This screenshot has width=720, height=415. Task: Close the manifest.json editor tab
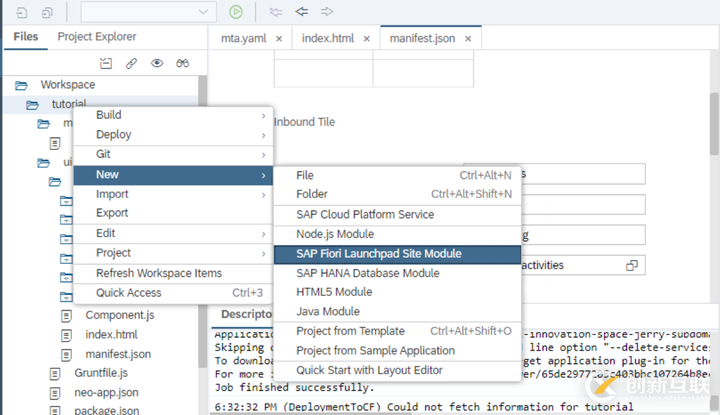pyautogui.click(x=468, y=39)
